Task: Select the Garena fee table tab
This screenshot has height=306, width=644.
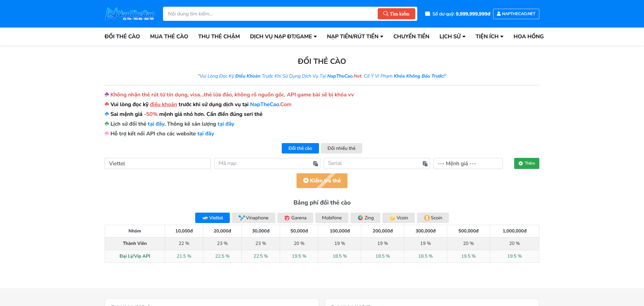Action: [x=295, y=218]
